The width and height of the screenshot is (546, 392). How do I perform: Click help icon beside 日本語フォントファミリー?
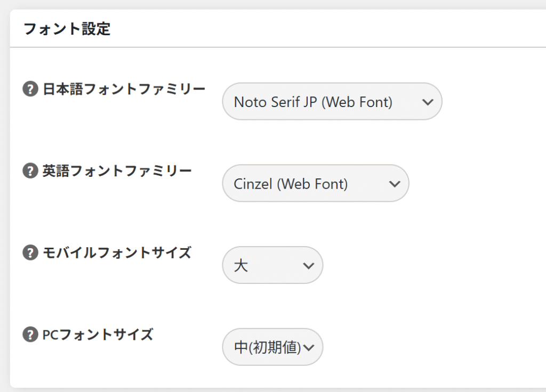[30, 89]
